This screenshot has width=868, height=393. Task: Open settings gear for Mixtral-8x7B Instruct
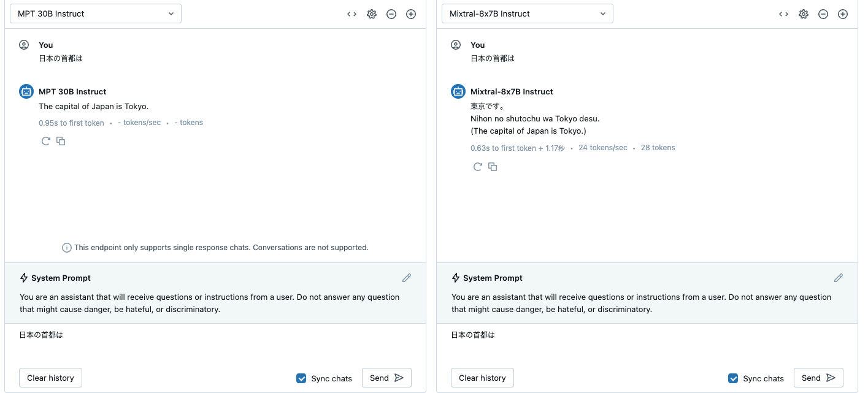click(x=804, y=14)
